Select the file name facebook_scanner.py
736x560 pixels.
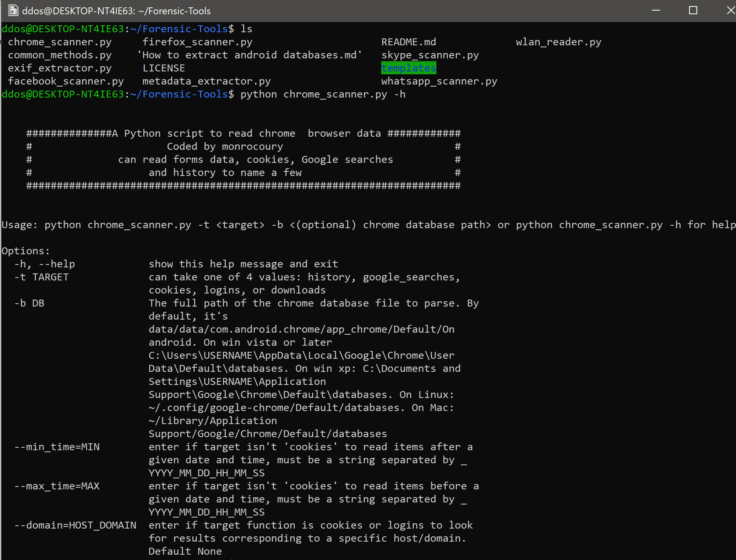66,81
